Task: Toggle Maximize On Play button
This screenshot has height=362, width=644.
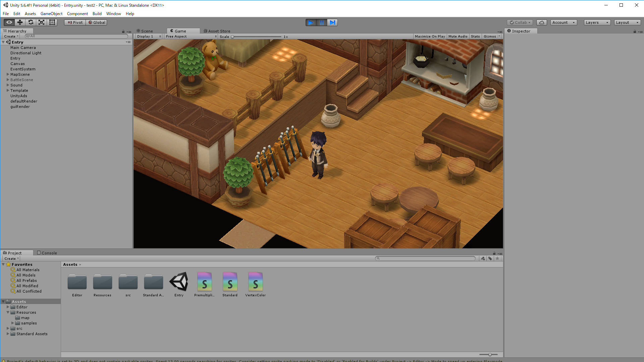Action: tap(430, 36)
